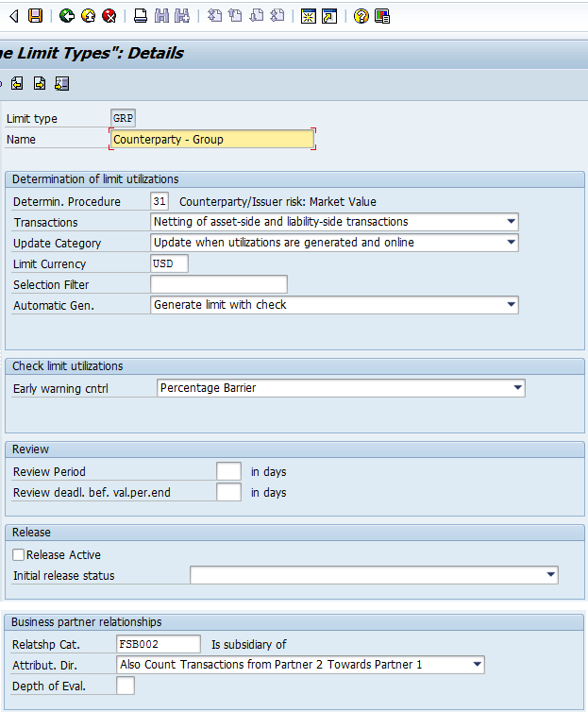Go to previous entry icon
The width and height of the screenshot is (588, 712).
(x=18, y=84)
